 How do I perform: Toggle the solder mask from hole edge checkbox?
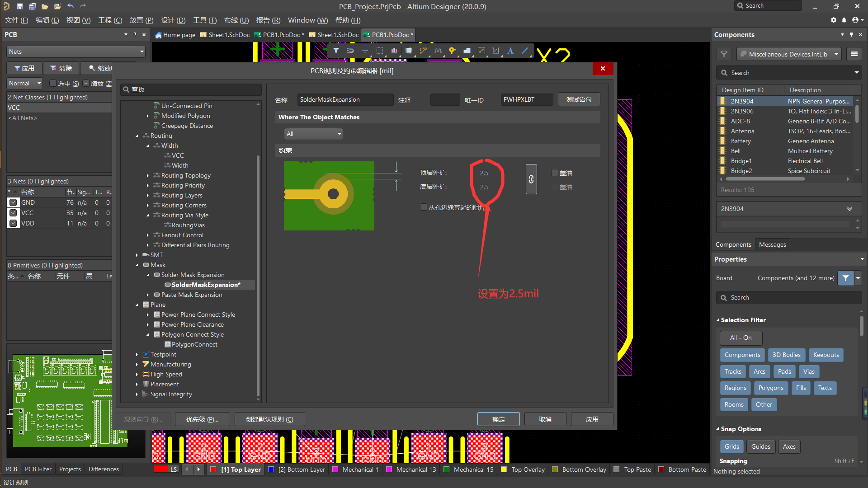tap(424, 207)
